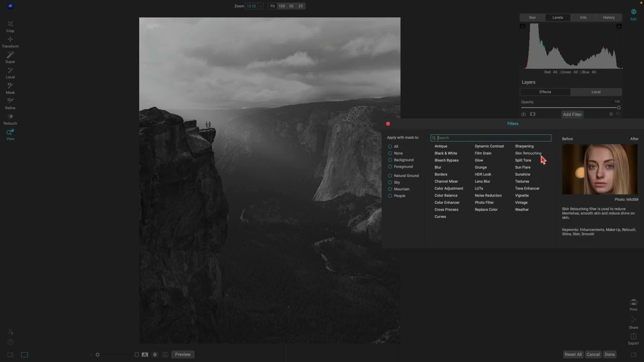Click Reset All
Screen dimensions: 644x362
pyautogui.click(x=573, y=354)
